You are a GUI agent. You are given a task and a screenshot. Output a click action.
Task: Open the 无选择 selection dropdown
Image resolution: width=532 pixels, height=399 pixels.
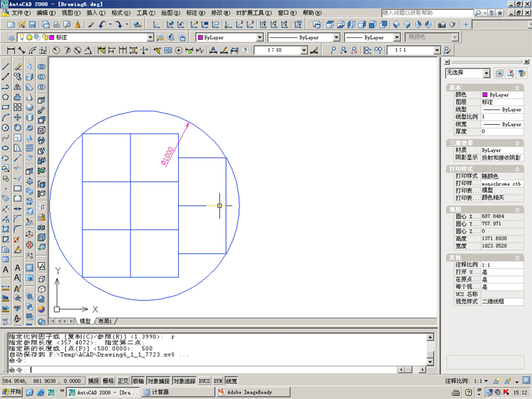click(x=487, y=73)
